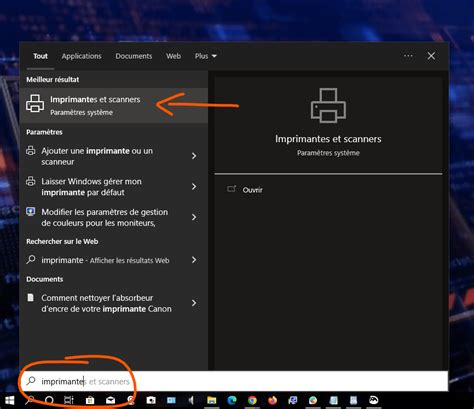The image size is (474, 409).
Task: Switch to the Tout tab
Action: (40, 56)
